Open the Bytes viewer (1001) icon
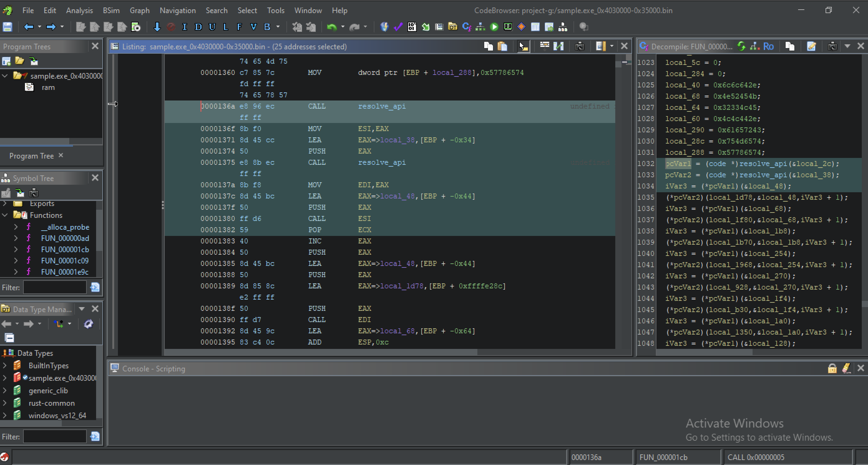Viewport: 868px width, 465px height. 412,27
